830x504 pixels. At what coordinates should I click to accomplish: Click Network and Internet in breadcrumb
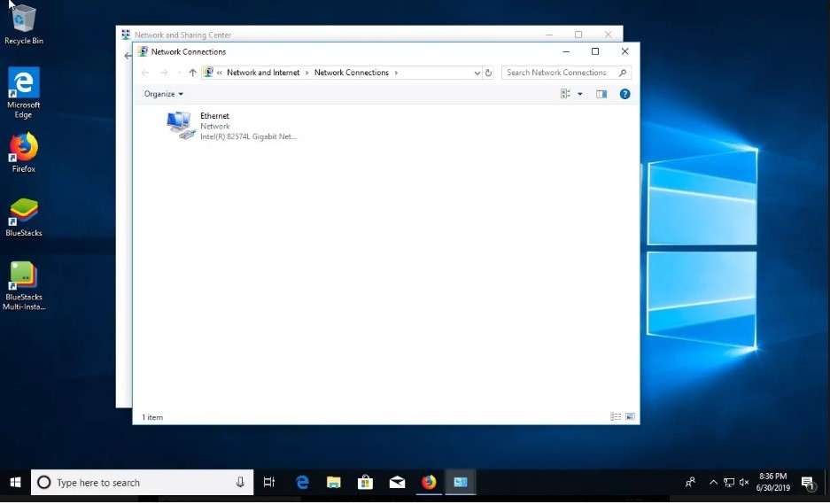tap(263, 73)
